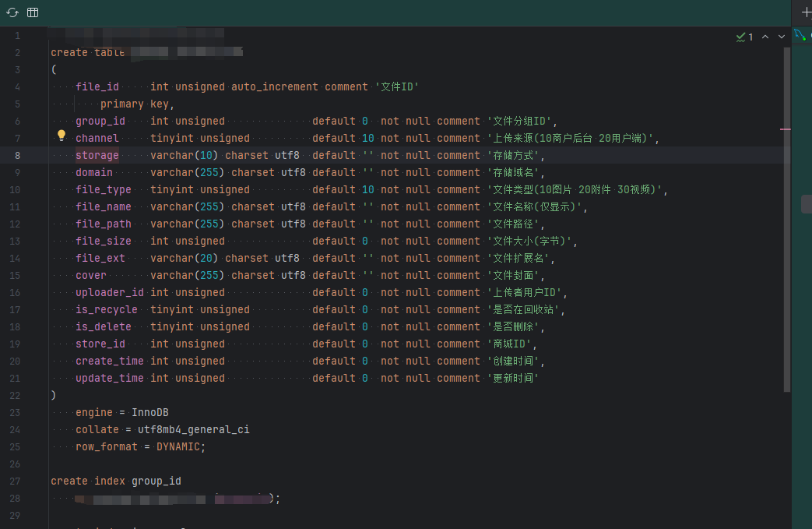Click the refresh icon in the top toolbar

(x=12, y=12)
